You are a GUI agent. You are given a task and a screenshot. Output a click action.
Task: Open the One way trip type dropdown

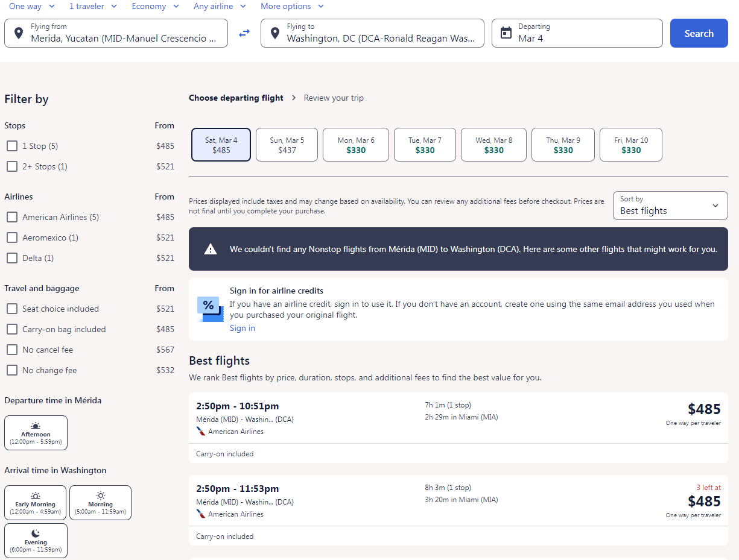coord(32,6)
